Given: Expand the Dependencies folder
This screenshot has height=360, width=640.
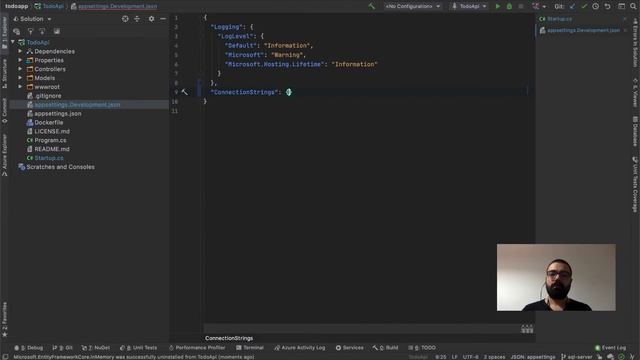Looking at the screenshot, I should 20,51.
